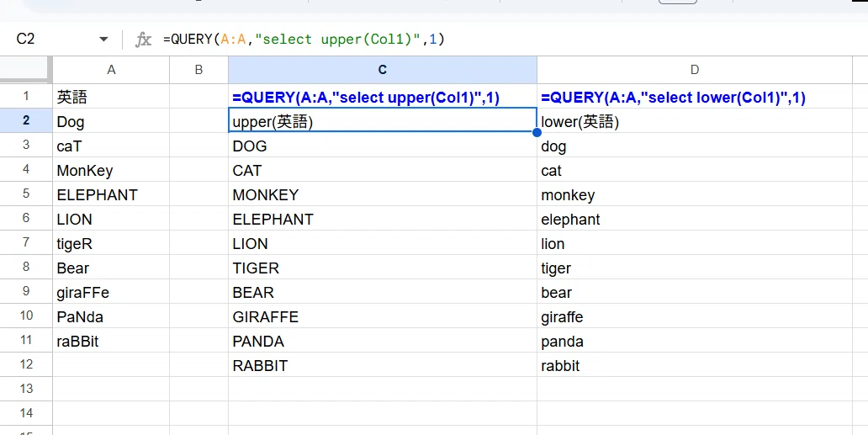Select column D cell giraffe
Screen dimensions: 868x435
pos(694,316)
